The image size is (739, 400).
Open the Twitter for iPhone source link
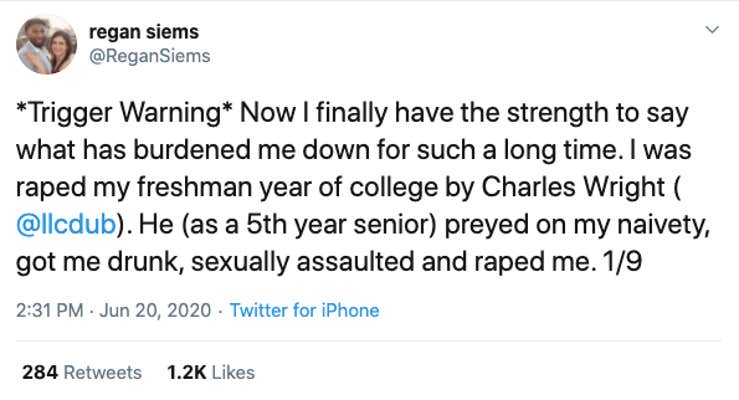(304, 310)
